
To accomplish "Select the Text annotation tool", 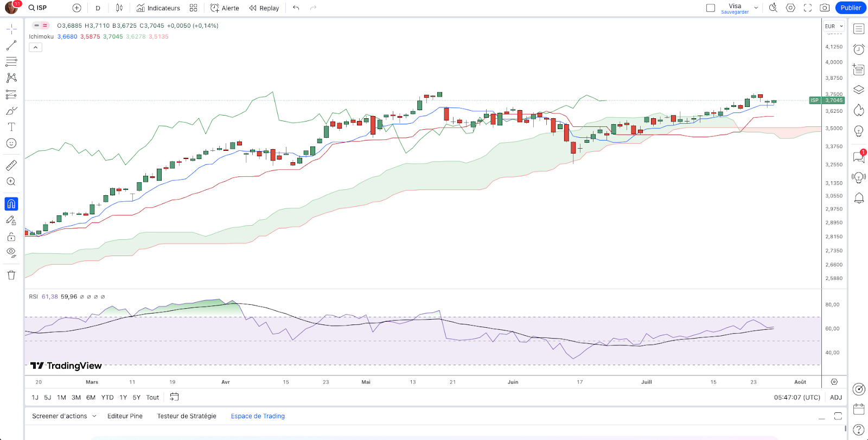I will coord(11,127).
